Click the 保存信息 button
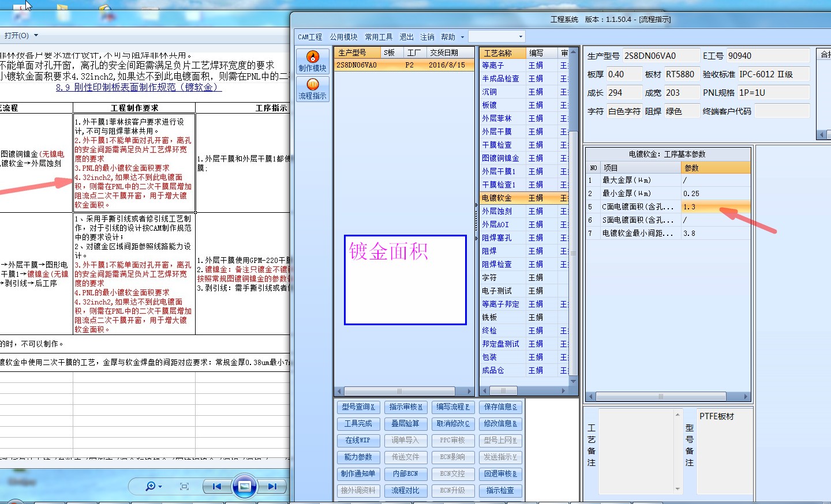The image size is (831, 504). point(500,407)
